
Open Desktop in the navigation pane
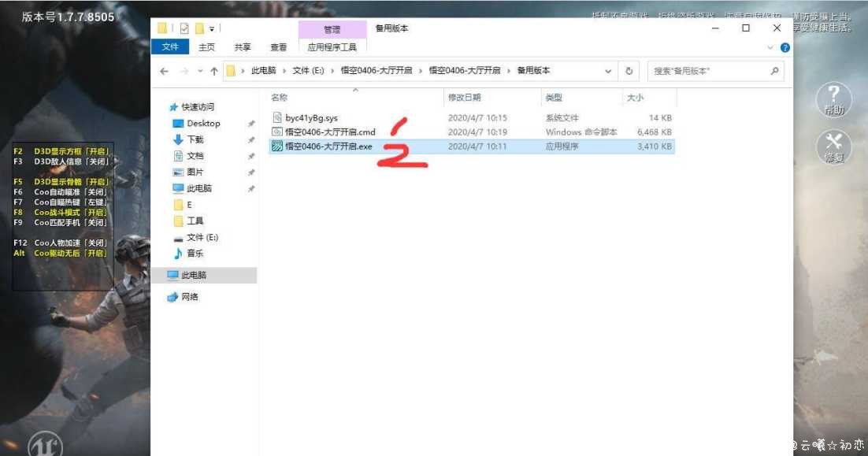point(203,124)
